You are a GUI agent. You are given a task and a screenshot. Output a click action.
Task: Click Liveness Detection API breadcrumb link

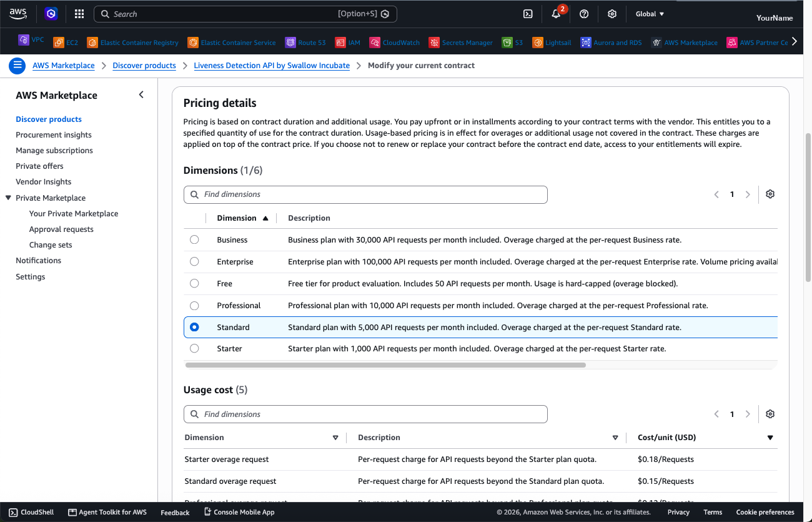click(x=272, y=66)
